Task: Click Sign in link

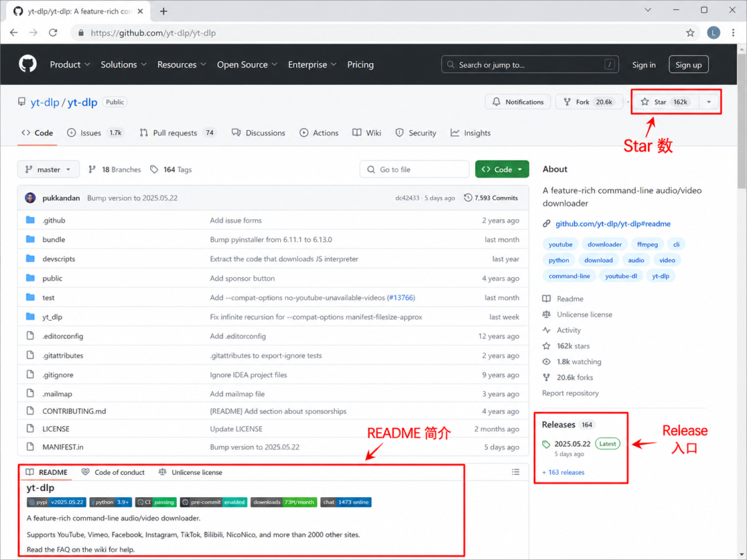Action: (x=644, y=65)
